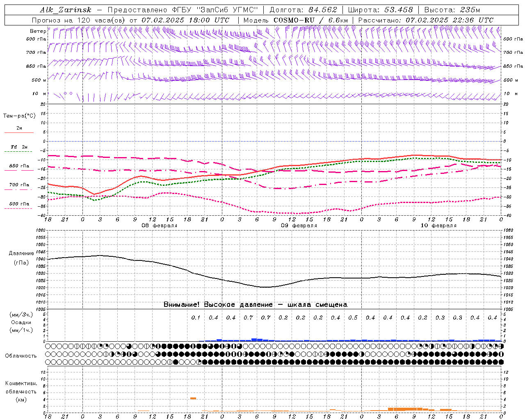Screen dimensions: 525x420
Task: Click the 0.1 precipitation value
Action: coord(196,317)
